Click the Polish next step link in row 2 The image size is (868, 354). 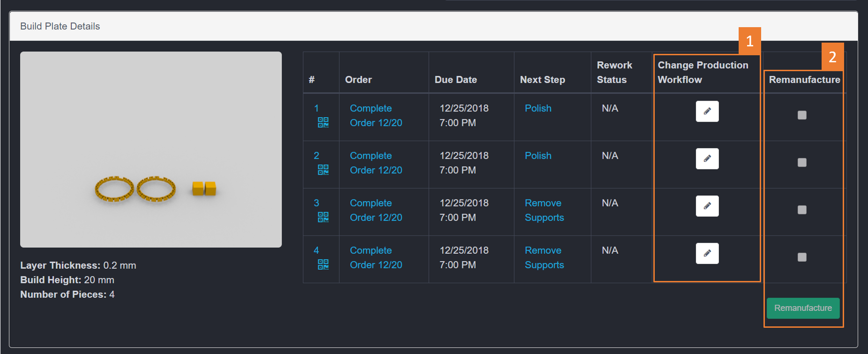(x=538, y=155)
